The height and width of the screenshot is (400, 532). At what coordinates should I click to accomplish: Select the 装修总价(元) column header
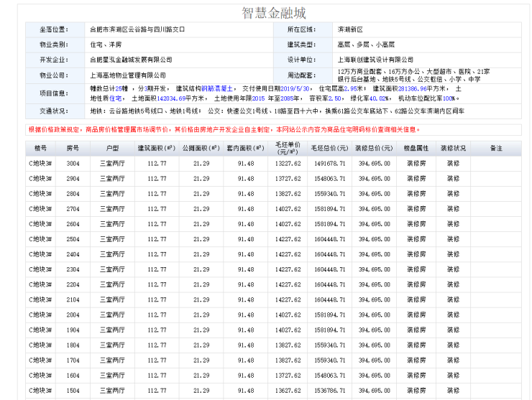click(375, 148)
